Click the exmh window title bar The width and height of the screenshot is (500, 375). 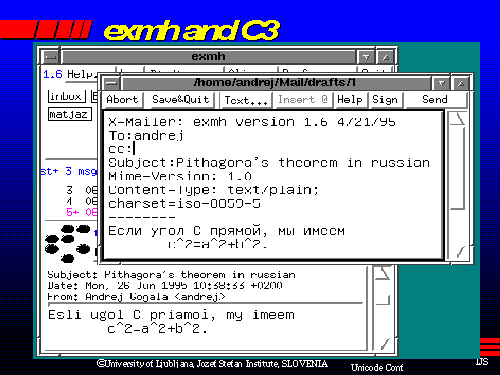[209, 57]
